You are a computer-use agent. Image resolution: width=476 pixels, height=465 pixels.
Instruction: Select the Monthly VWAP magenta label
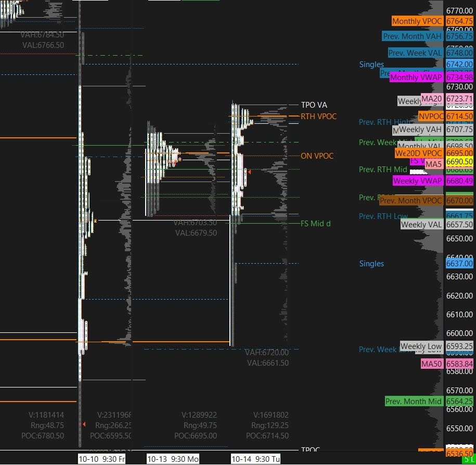416,77
